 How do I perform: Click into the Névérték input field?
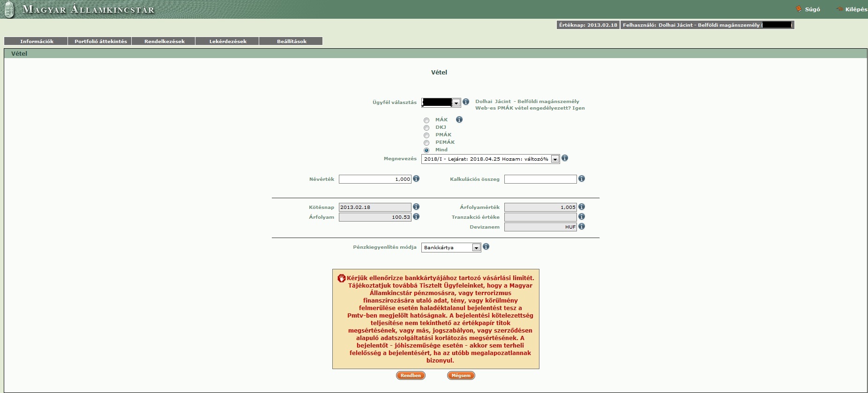pos(374,179)
